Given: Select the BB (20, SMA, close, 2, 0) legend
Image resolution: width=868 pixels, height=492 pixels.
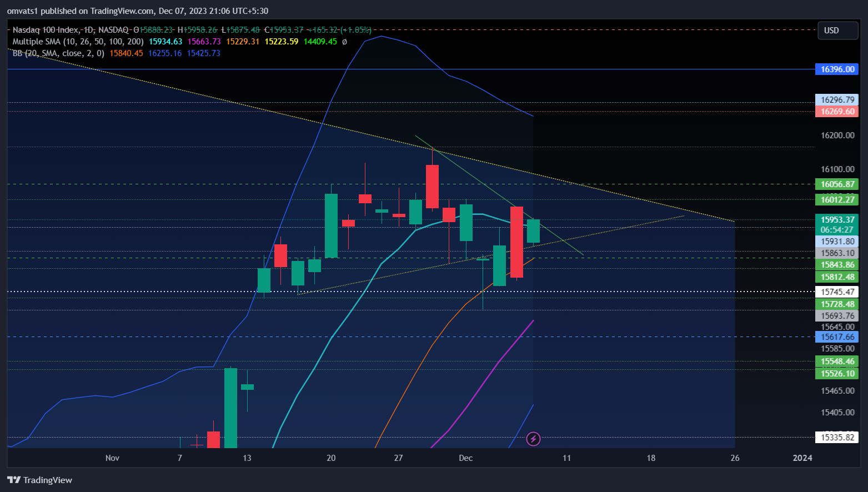Looking at the screenshot, I should tap(58, 53).
